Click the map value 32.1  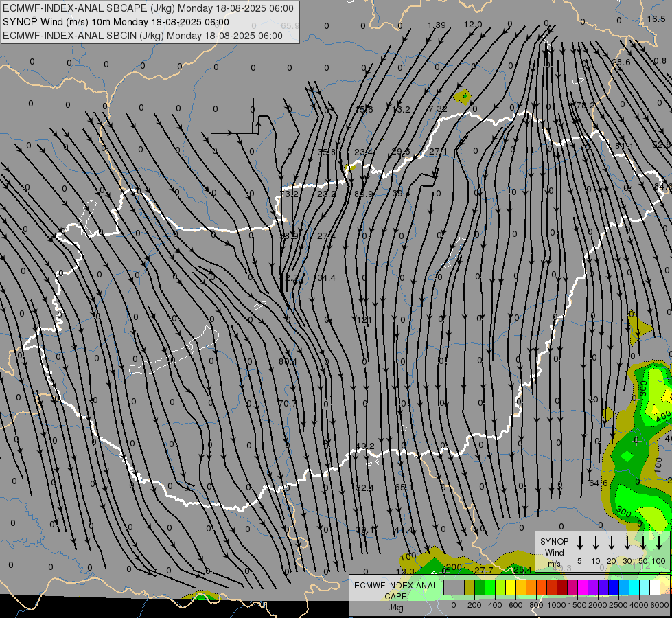click(x=364, y=488)
